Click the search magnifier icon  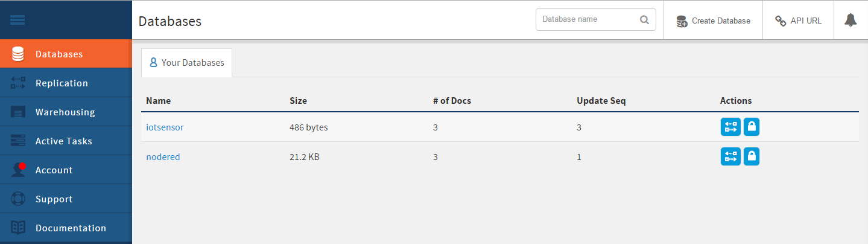click(644, 19)
